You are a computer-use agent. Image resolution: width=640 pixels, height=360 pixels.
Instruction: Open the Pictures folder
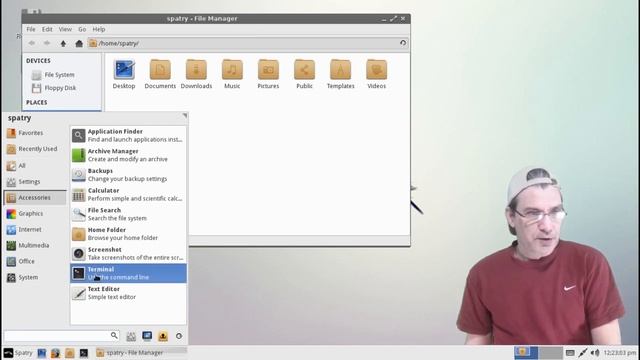[x=268, y=74]
